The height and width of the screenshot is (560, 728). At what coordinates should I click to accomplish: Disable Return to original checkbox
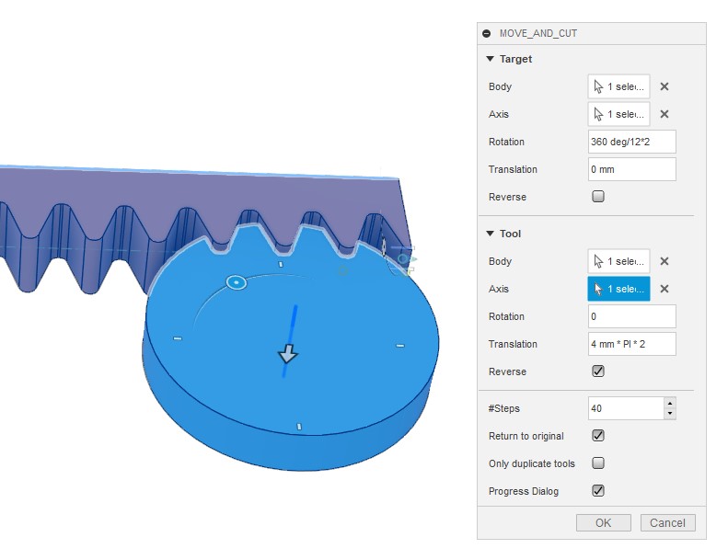click(598, 436)
